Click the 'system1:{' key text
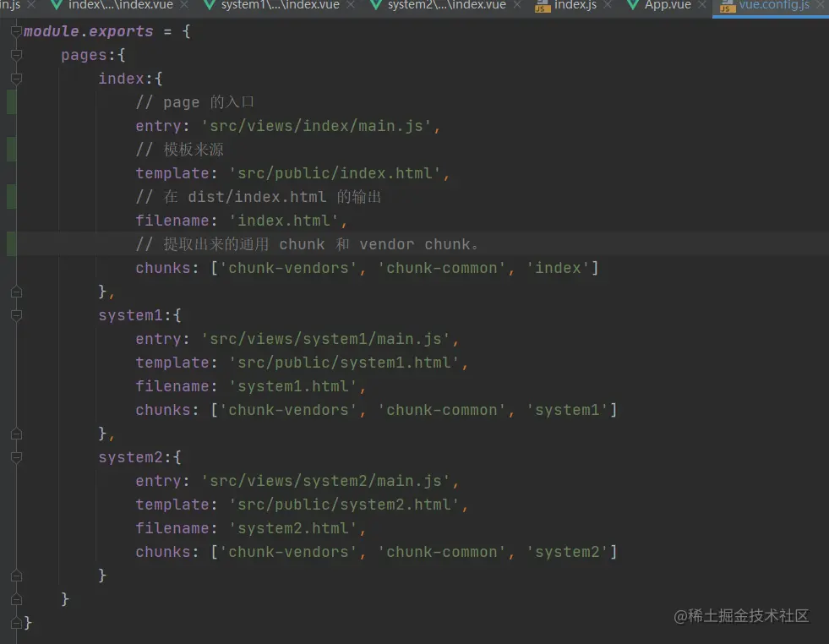The height and width of the screenshot is (644, 829). (x=139, y=315)
